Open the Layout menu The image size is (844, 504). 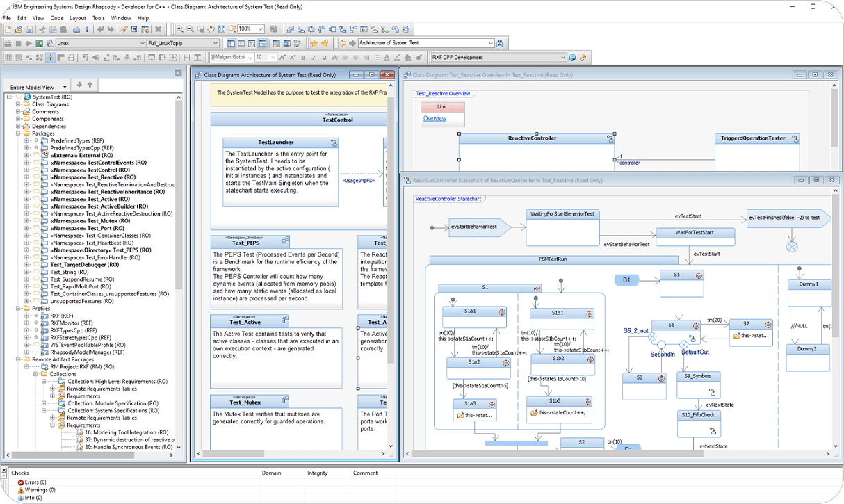click(78, 18)
